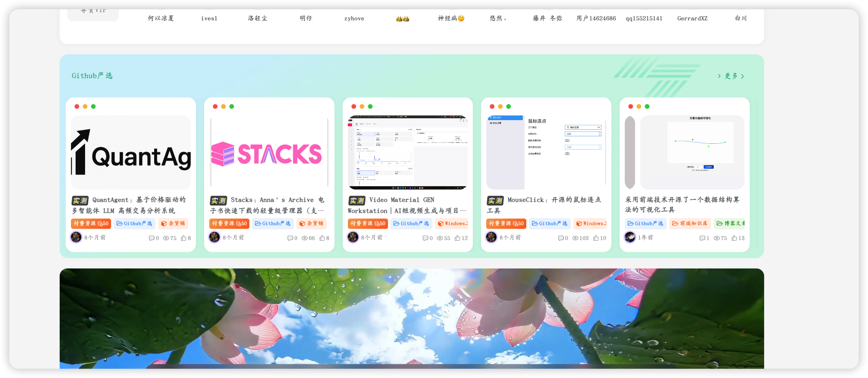Click 付费资源 50 tag on Stacks card
The image size is (868, 378).
coord(229,223)
